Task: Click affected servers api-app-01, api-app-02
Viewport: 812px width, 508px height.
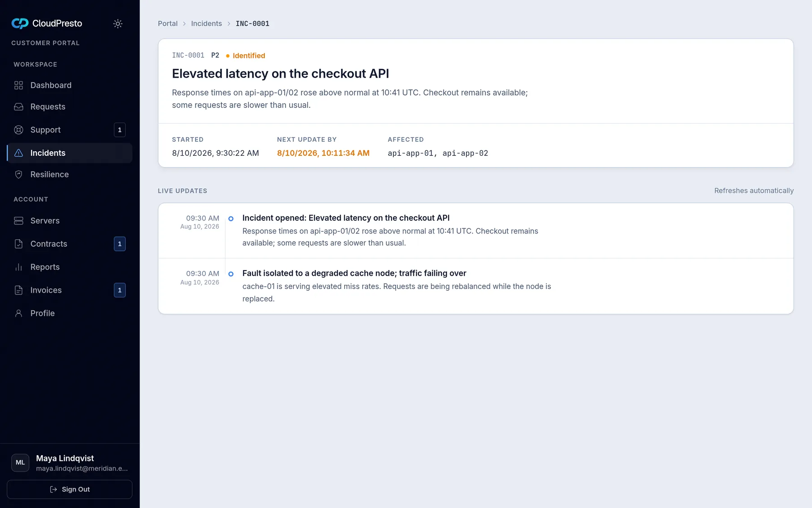Action: pyautogui.click(x=438, y=153)
